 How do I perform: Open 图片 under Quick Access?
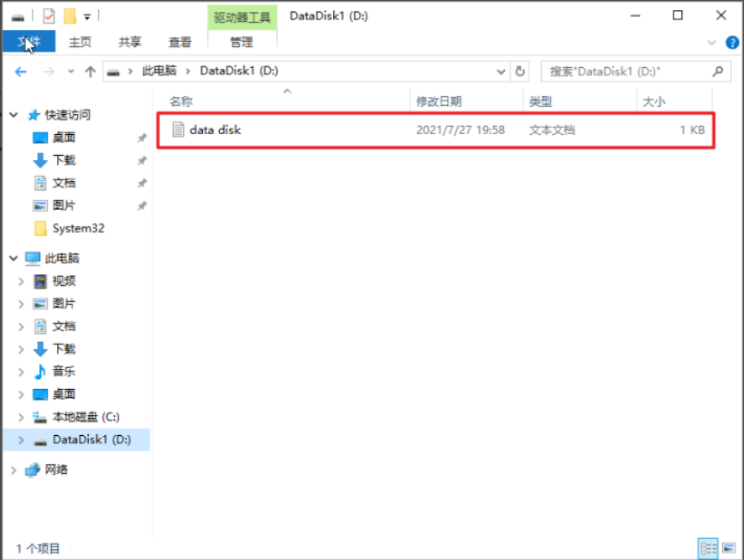pos(64,205)
